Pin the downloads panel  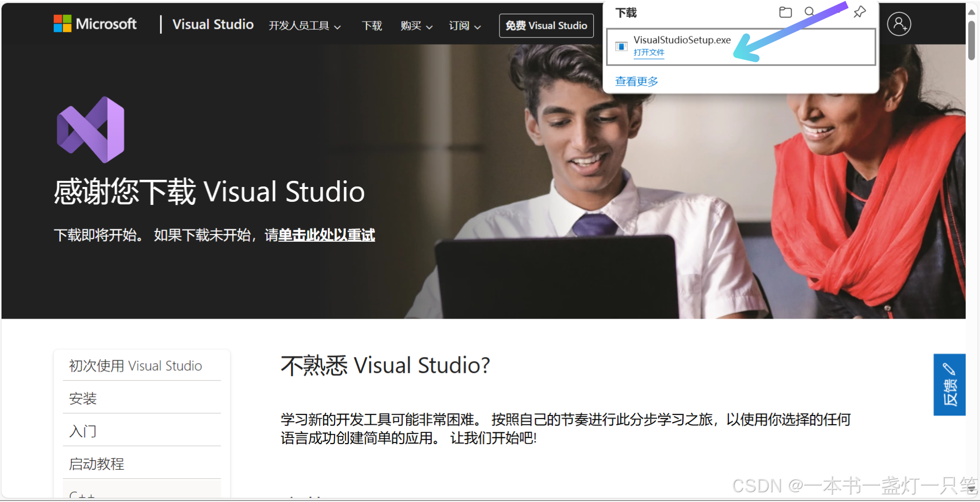(860, 12)
